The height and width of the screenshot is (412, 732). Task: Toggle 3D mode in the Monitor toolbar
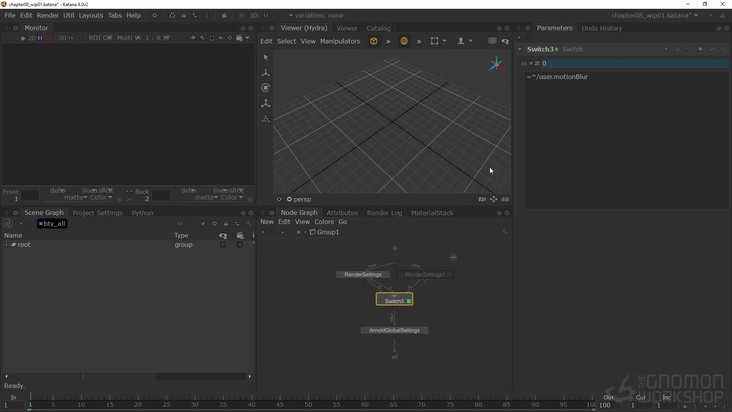62,38
